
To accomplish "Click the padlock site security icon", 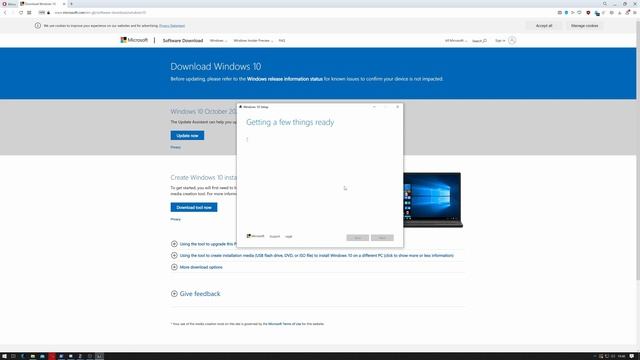I will pos(49,13).
